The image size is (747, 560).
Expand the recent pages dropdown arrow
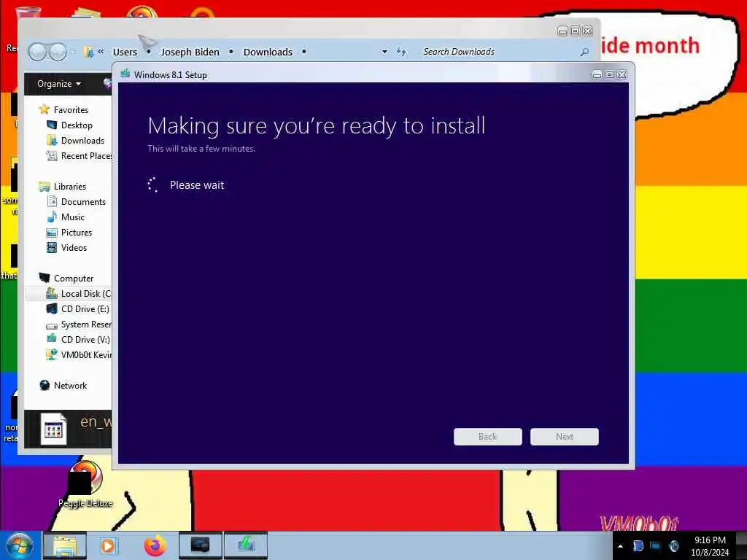click(x=72, y=52)
